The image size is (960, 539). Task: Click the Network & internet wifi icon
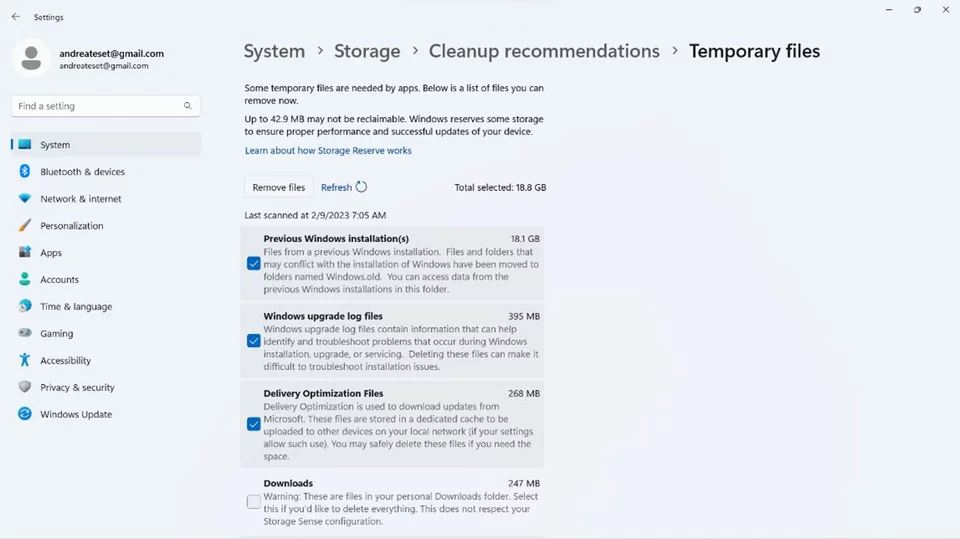(x=24, y=198)
